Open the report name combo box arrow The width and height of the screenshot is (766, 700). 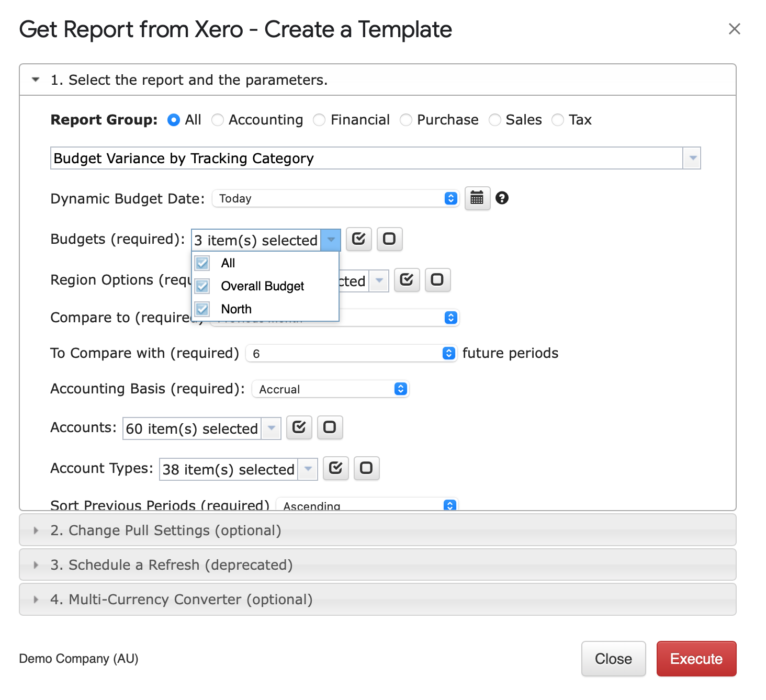(692, 158)
